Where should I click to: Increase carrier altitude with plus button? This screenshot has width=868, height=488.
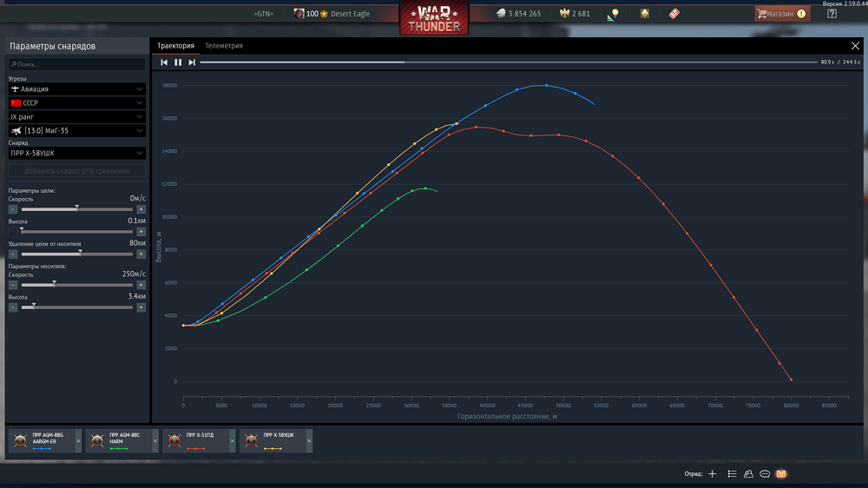(141, 307)
